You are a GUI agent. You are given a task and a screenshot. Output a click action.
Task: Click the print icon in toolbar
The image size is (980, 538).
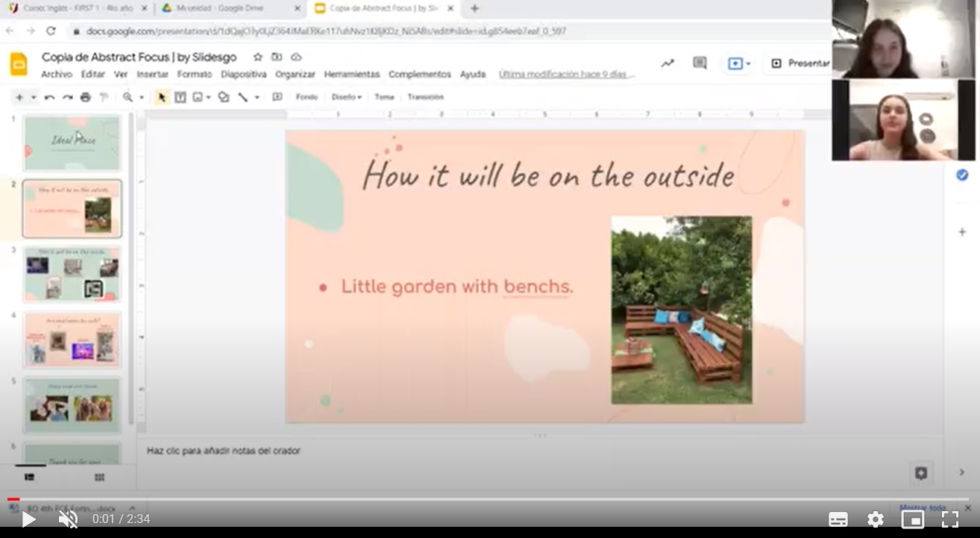click(85, 97)
